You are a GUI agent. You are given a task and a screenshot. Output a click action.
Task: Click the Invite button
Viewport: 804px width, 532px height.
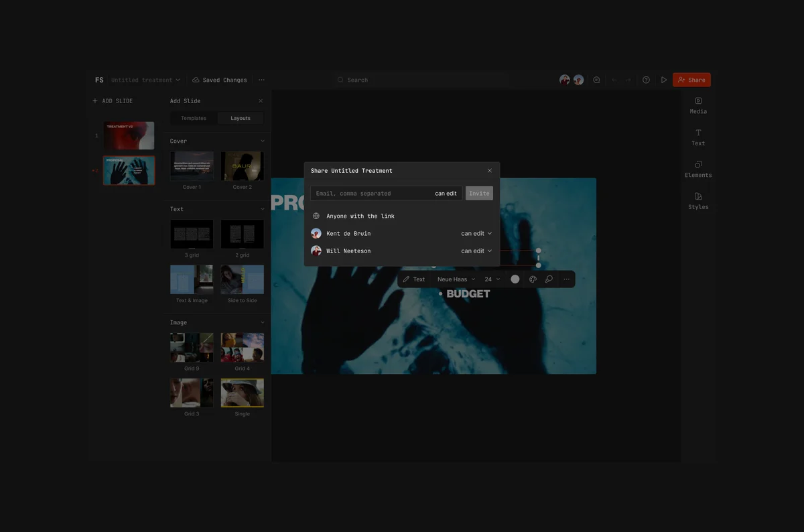(x=479, y=193)
